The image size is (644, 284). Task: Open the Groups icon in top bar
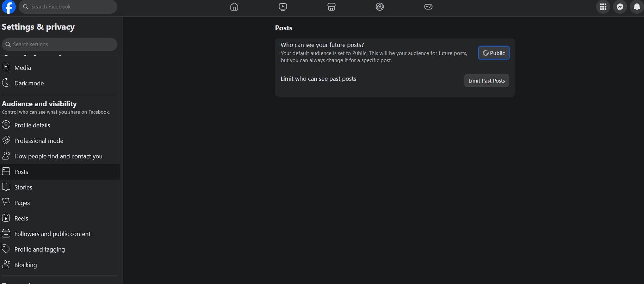(x=380, y=7)
